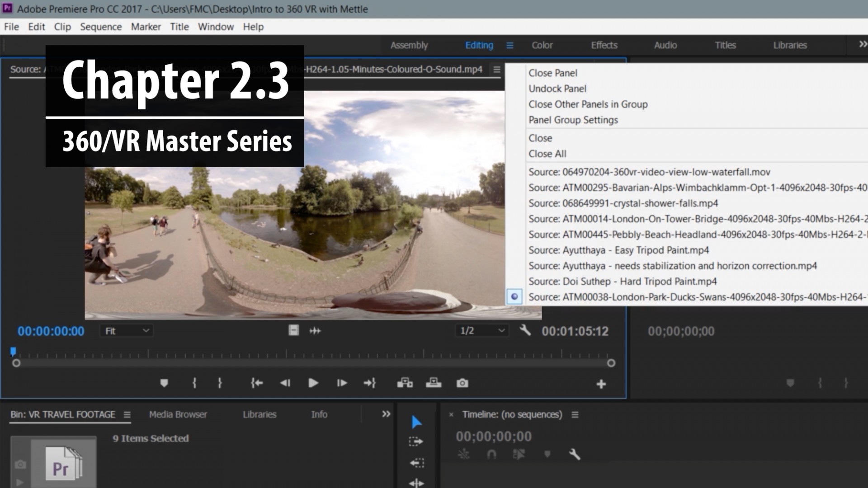Choose Undock Panel from the context menu
This screenshot has height=488, width=868.
coord(557,89)
